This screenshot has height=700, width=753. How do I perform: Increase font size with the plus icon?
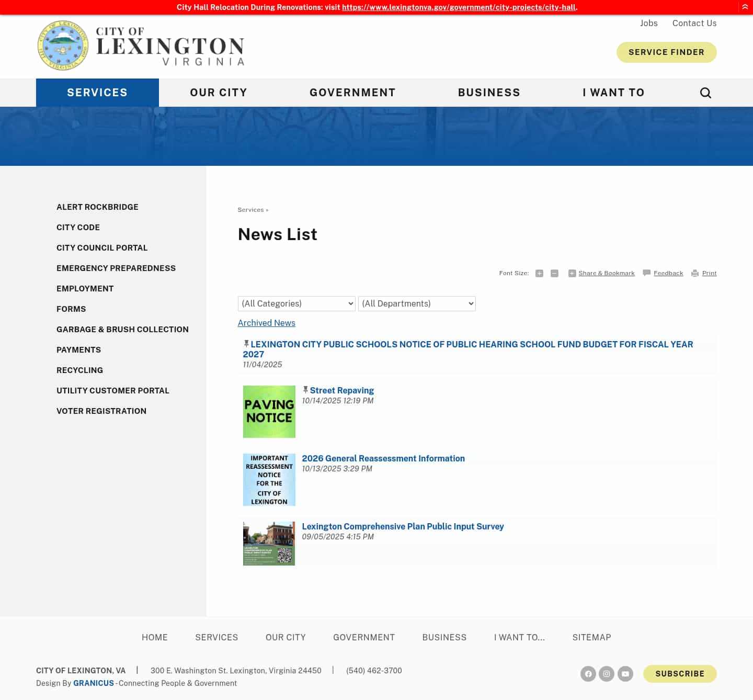pos(539,273)
